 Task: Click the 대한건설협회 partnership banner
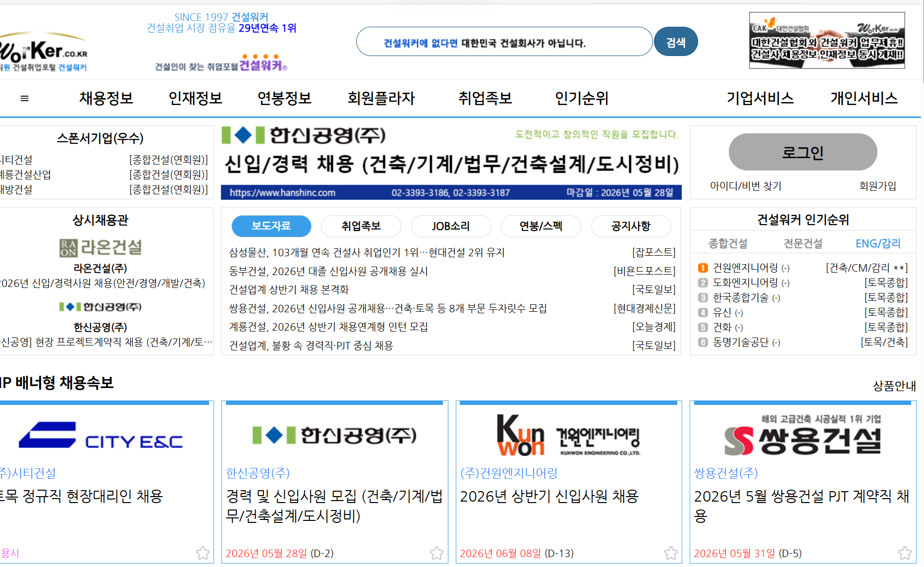(827, 40)
